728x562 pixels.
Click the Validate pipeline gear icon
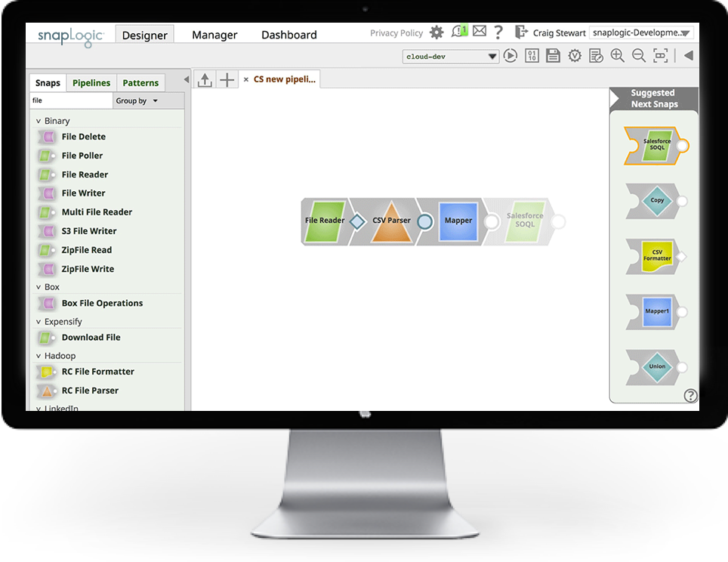tap(575, 56)
